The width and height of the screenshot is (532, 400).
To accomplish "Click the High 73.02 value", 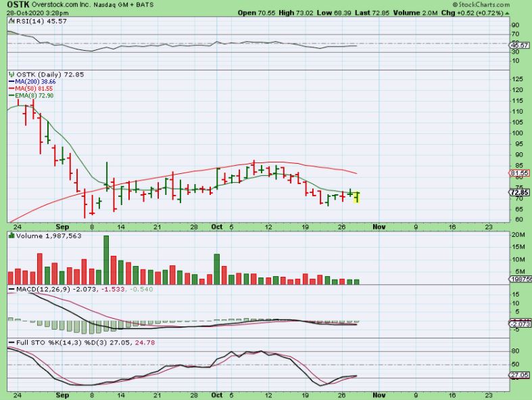I will (x=296, y=13).
